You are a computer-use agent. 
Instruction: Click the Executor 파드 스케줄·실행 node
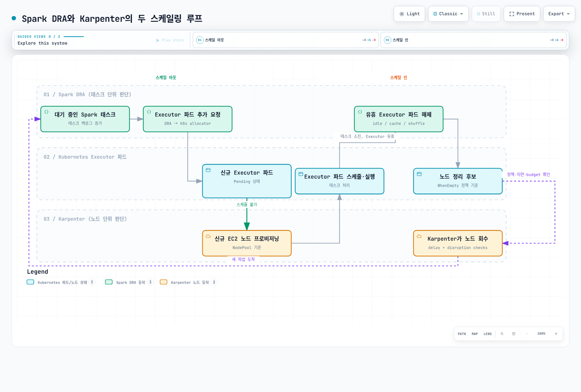pyautogui.click(x=340, y=181)
